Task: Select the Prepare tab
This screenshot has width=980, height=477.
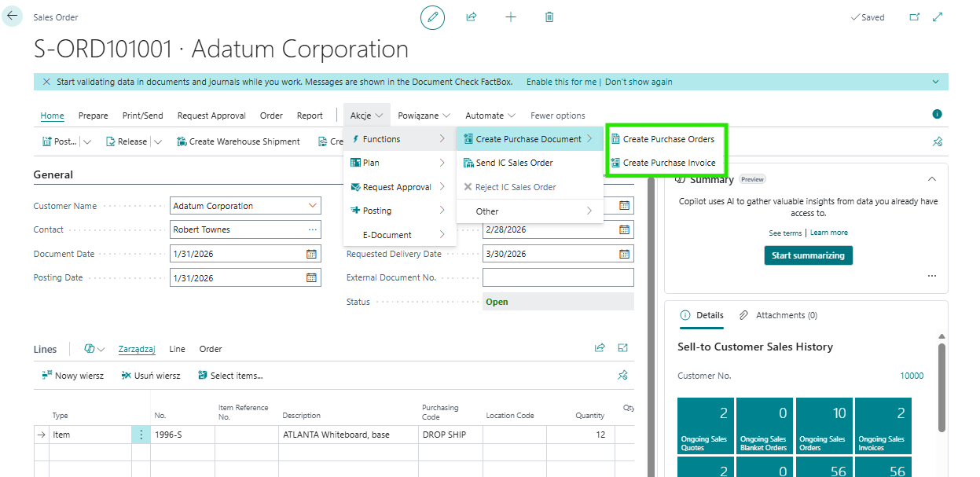Action: [93, 116]
